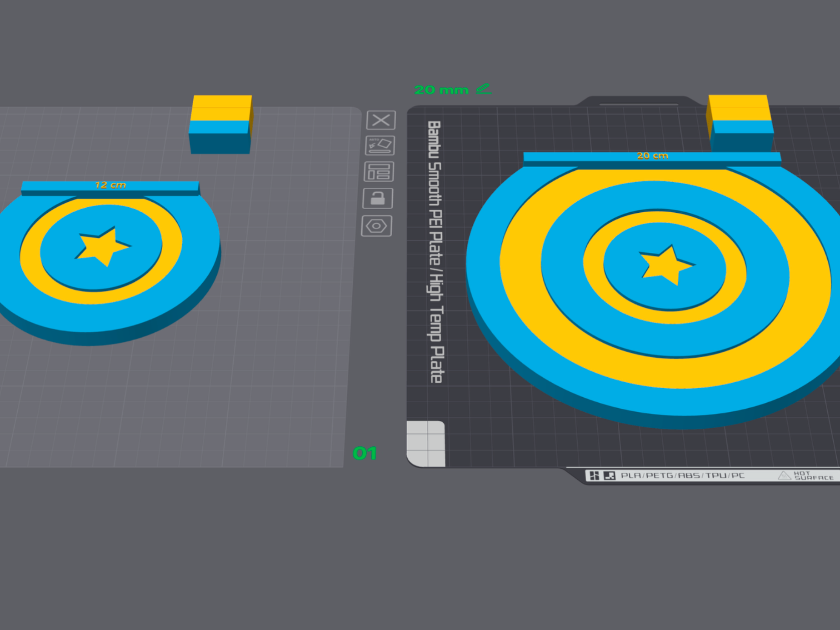
Task: Click the PLA/PETG/ABS/TPU/PC plate text
Action: [682, 475]
